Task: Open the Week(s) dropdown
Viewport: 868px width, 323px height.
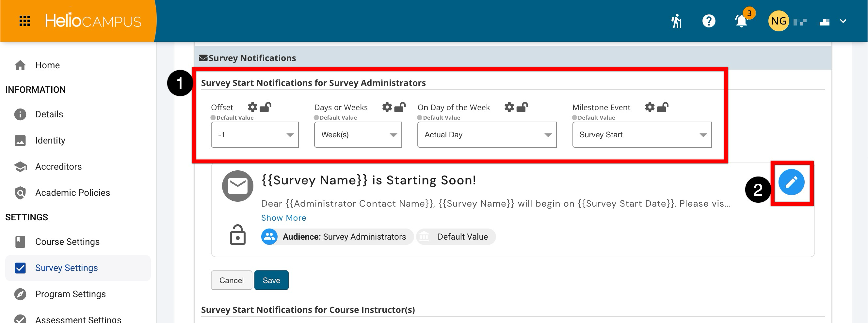Action: tap(358, 134)
